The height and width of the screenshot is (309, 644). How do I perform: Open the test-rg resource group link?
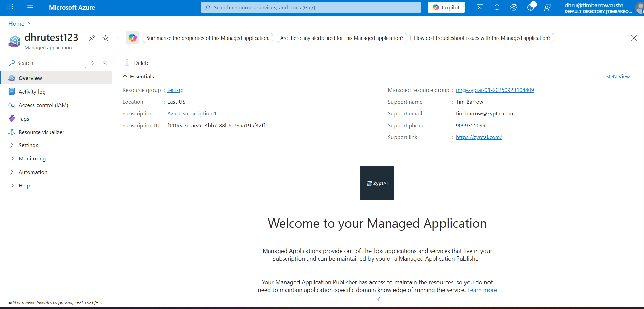(x=175, y=90)
